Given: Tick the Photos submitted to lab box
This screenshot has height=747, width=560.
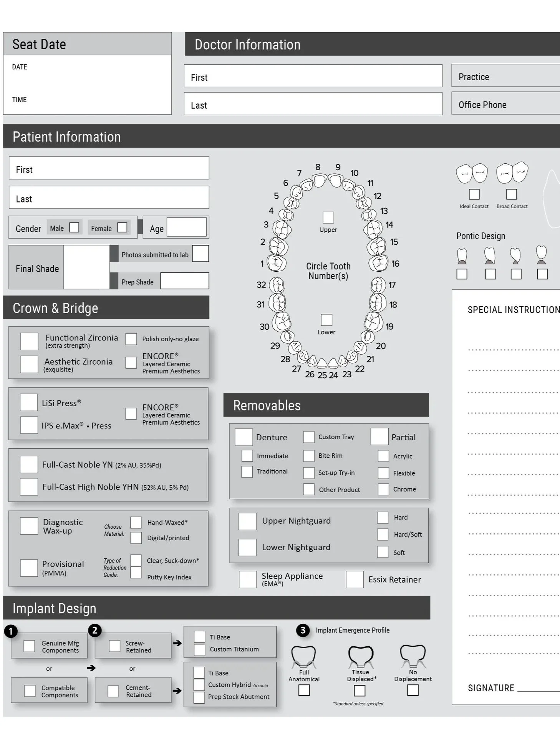Looking at the screenshot, I should pos(200,254).
